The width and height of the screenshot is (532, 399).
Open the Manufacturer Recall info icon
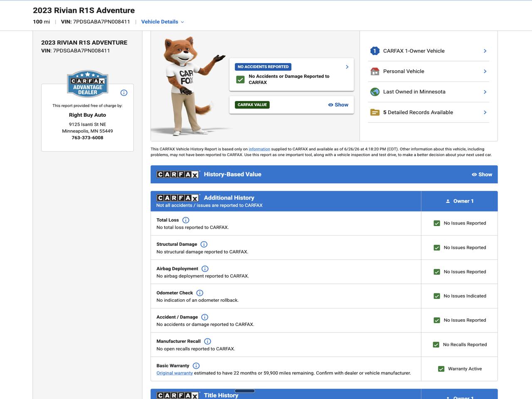(x=207, y=342)
